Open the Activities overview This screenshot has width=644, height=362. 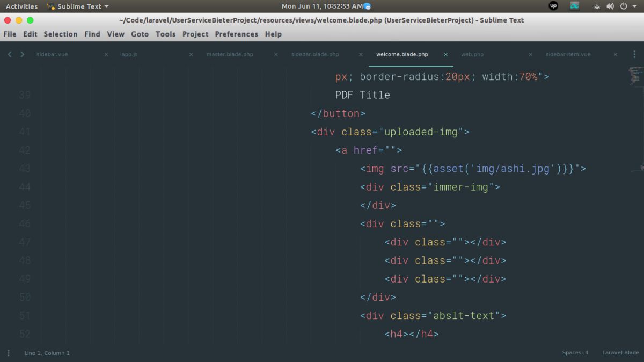(x=21, y=6)
